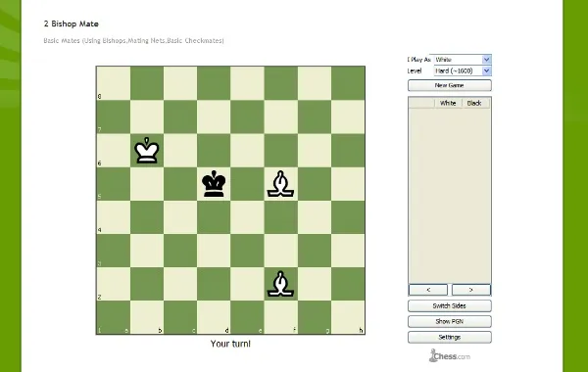Click the 'Your turn!' status text
Screen dimensions: 588x372
click(230, 344)
